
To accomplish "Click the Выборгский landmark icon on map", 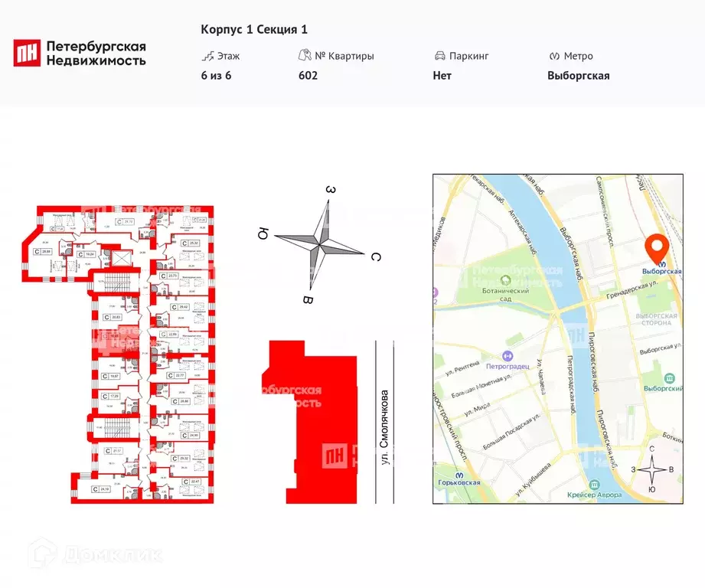I will pyautogui.click(x=670, y=377).
